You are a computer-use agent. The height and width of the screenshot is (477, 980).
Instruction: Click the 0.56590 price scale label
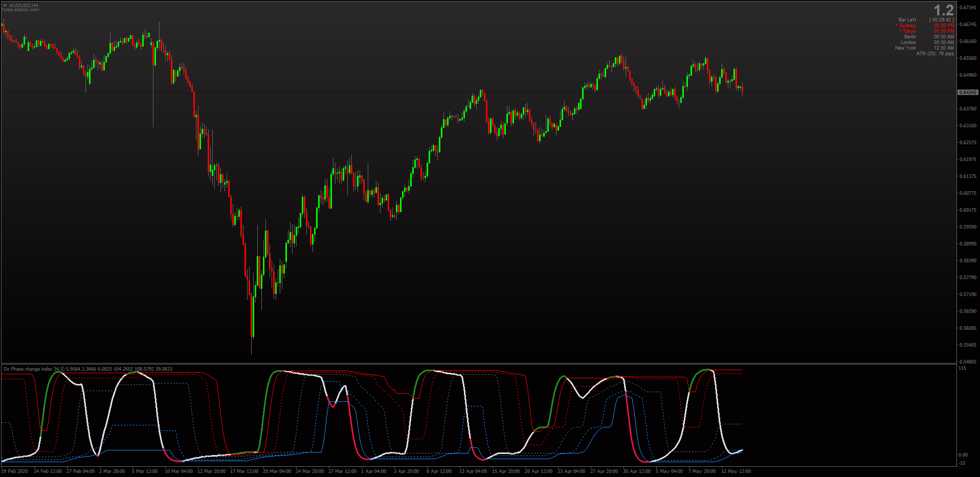click(968, 311)
